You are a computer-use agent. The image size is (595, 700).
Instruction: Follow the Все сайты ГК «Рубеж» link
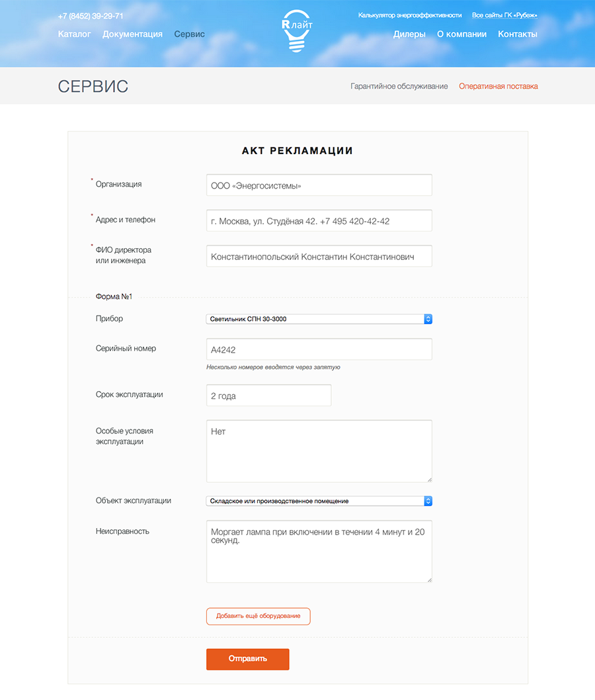pyautogui.click(x=504, y=15)
